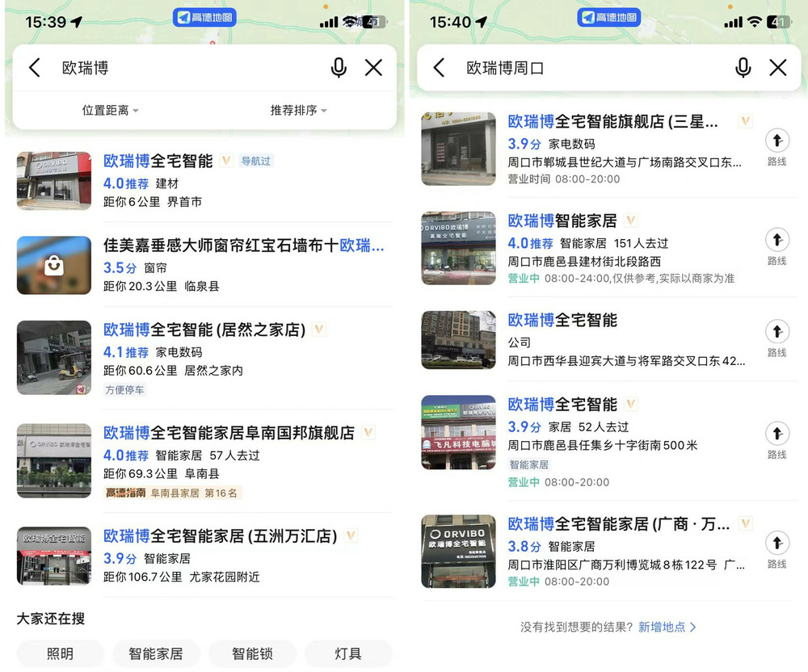Clear the 欧瑞博 search with the X icon

[x=373, y=68]
